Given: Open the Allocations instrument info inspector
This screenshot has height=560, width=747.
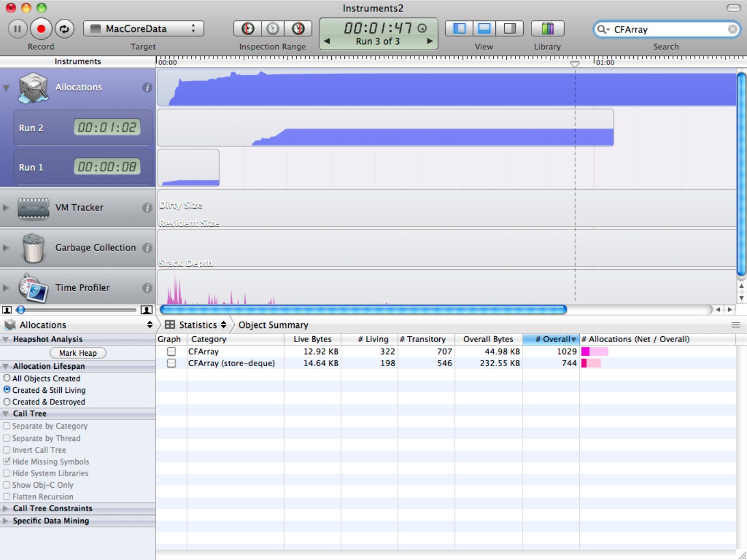Looking at the screenshot, I should (147, 87).
